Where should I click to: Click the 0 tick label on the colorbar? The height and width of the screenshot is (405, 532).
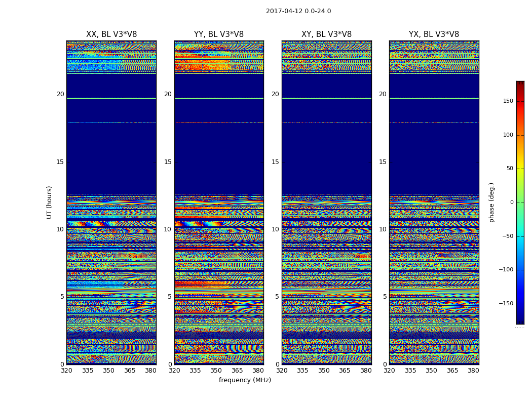point(512,202)
